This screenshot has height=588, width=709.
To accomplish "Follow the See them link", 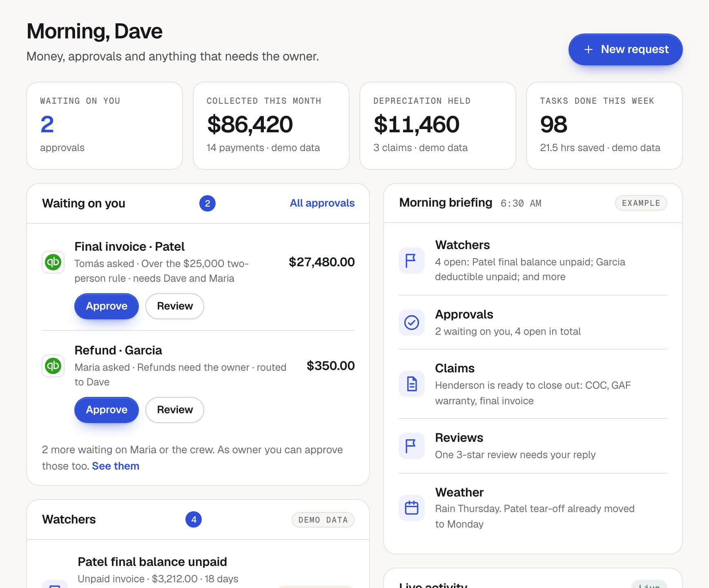I will [x=116, y=466].
